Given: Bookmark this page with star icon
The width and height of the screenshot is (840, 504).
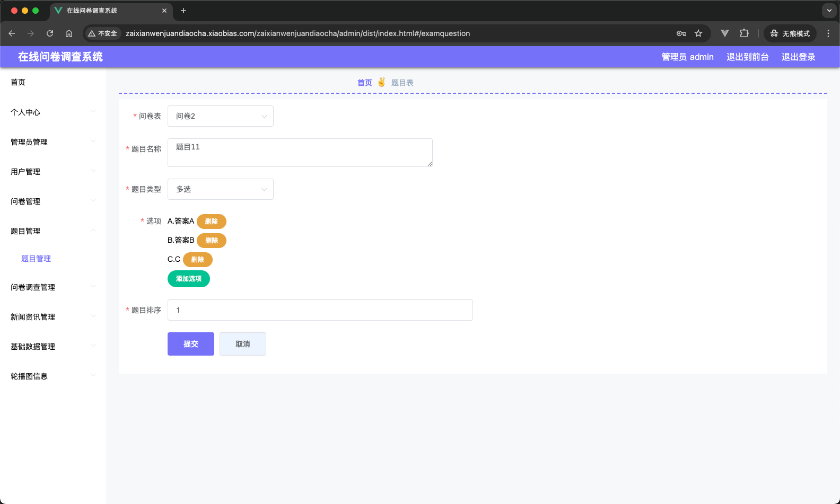Looking at the screenshot, I should pyautogui.click(x=698, y=33).
